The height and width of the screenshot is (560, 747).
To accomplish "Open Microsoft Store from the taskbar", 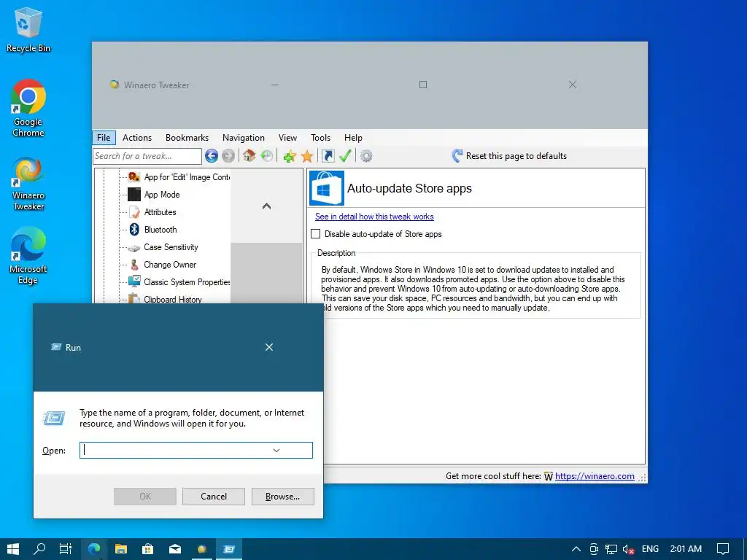I will (148, 549).
